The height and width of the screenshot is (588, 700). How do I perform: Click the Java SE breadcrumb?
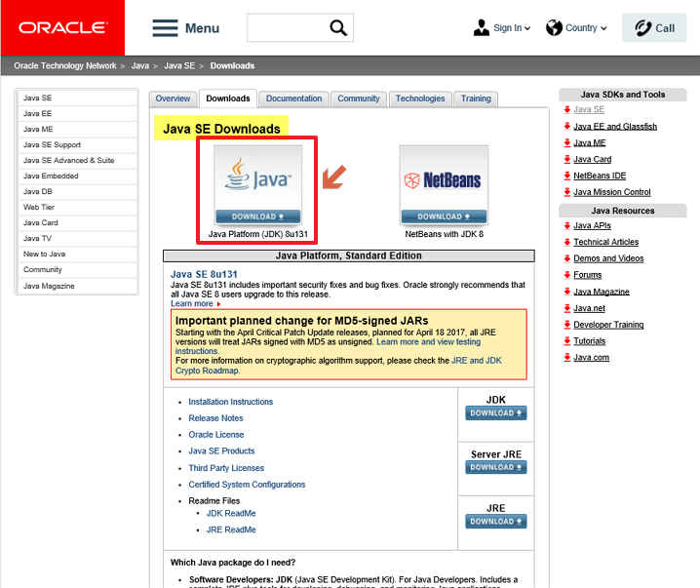(x=179, y=66)
